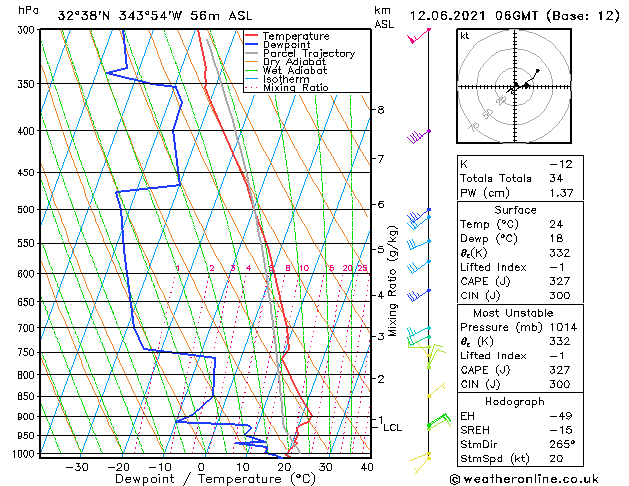
Task: Click the Most Unstable section header
Action: coord(513,313)
